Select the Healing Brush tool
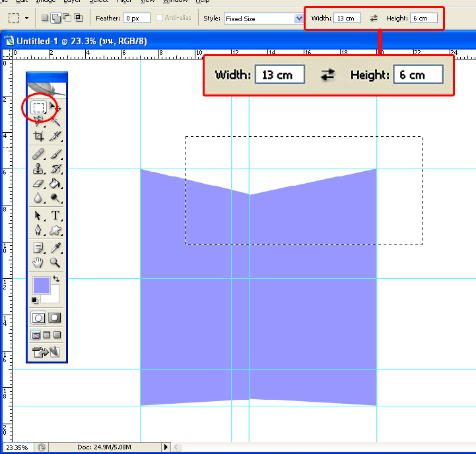The height and width of the screenshot is (454, 476). tap(38, 155)
